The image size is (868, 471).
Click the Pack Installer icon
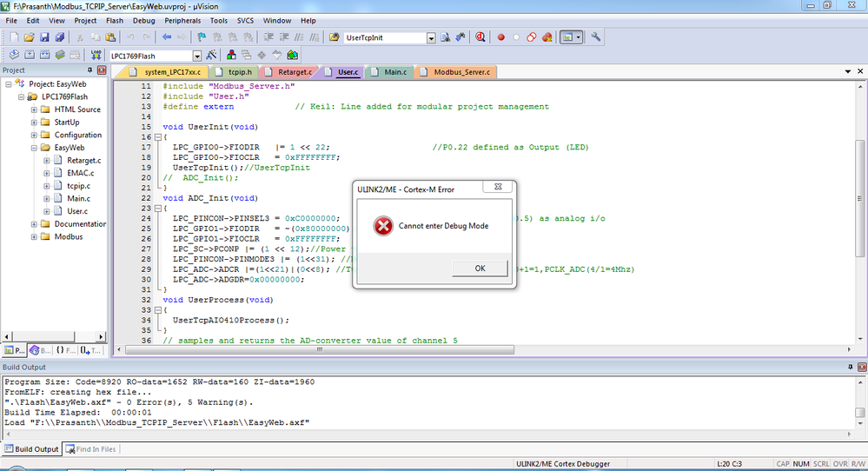point(292,55)
